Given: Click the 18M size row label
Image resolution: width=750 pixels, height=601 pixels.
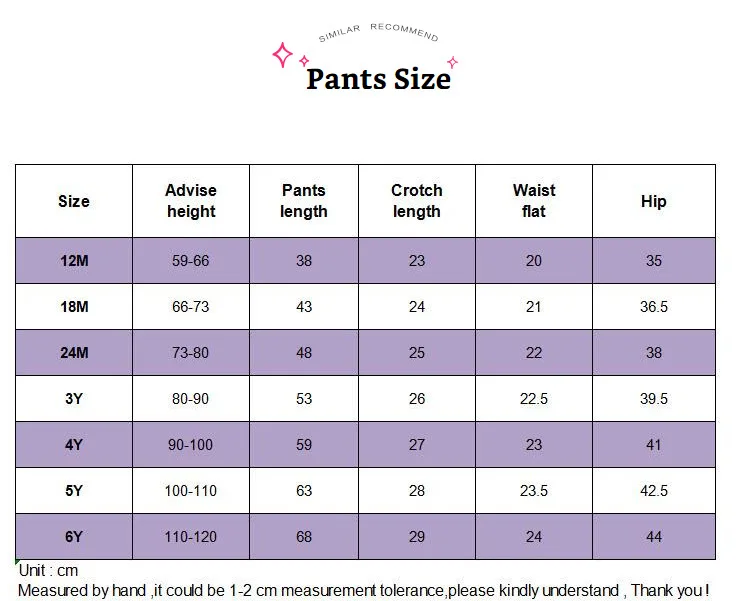Looking at the screenshot, I should click(74, 307).
